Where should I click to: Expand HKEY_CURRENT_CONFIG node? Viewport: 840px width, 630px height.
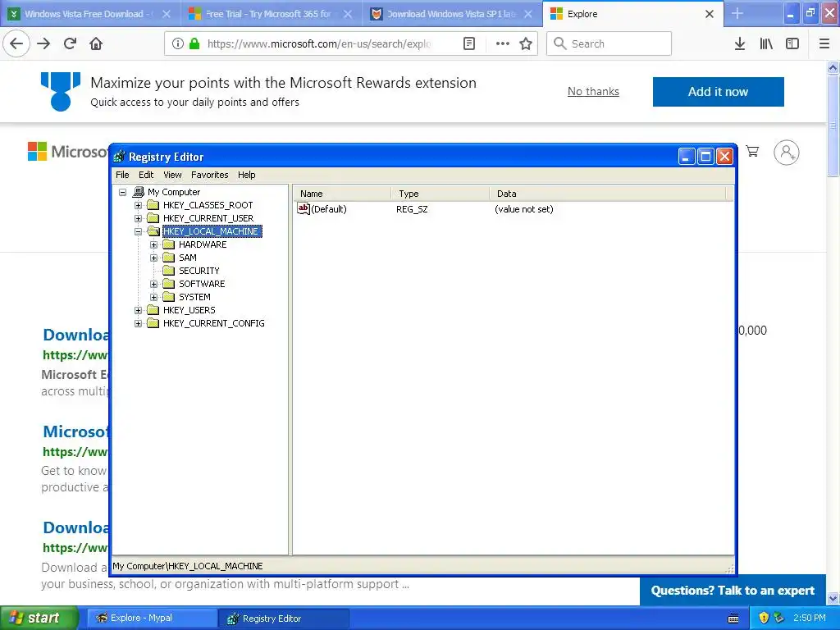click(138, 323)
